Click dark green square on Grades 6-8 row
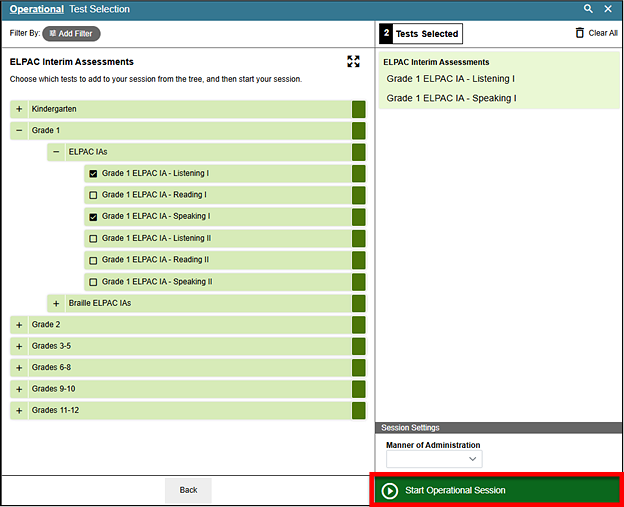This screenshot has width=624, height=507. 359,368
